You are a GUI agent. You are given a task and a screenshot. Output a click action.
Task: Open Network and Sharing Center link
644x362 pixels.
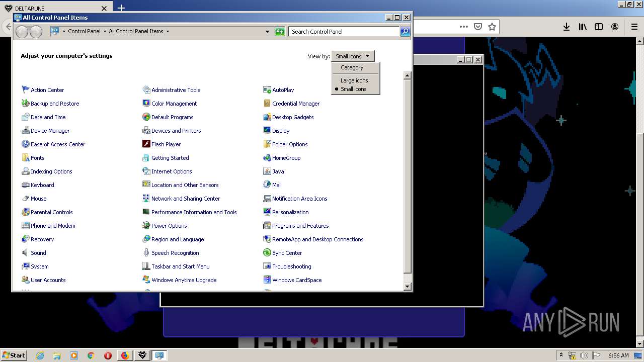pyautogui.click(x=186, y=199)
